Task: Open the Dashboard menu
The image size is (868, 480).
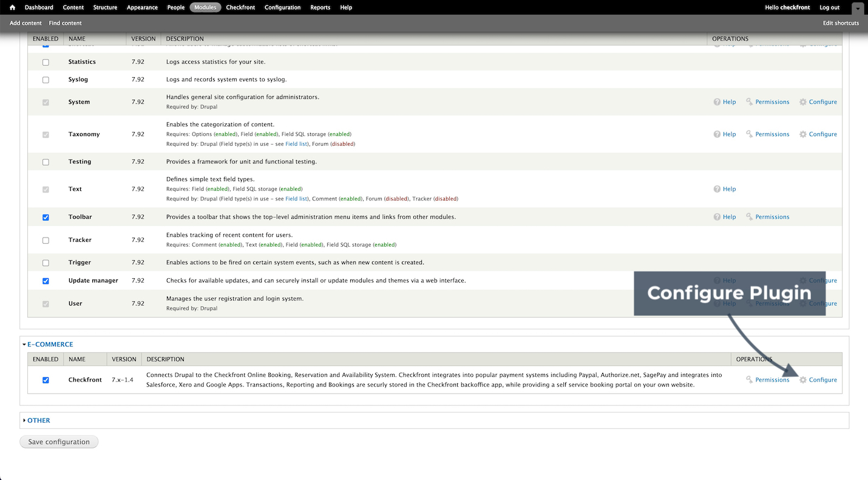Action: tap(39, 7)
